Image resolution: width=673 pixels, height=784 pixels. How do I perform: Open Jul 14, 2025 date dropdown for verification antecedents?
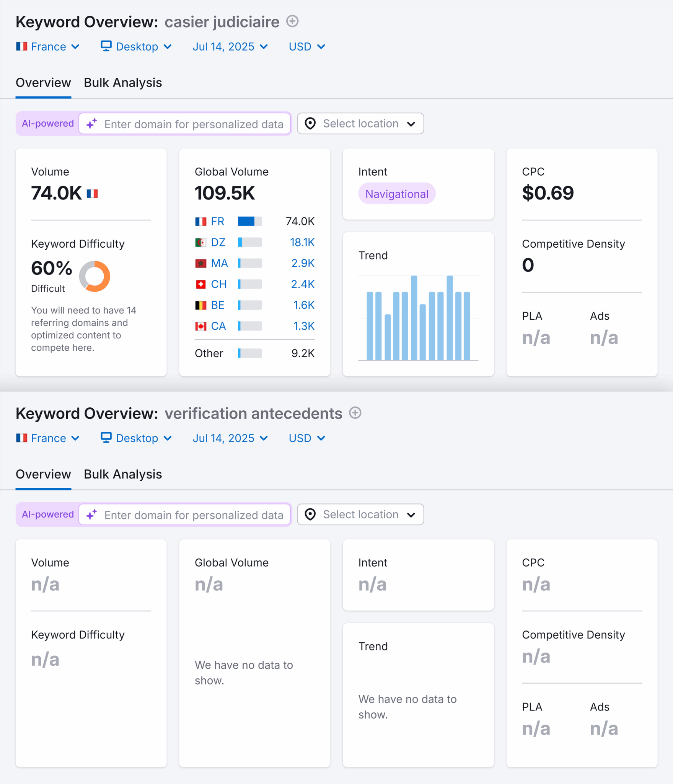point(230,438)
